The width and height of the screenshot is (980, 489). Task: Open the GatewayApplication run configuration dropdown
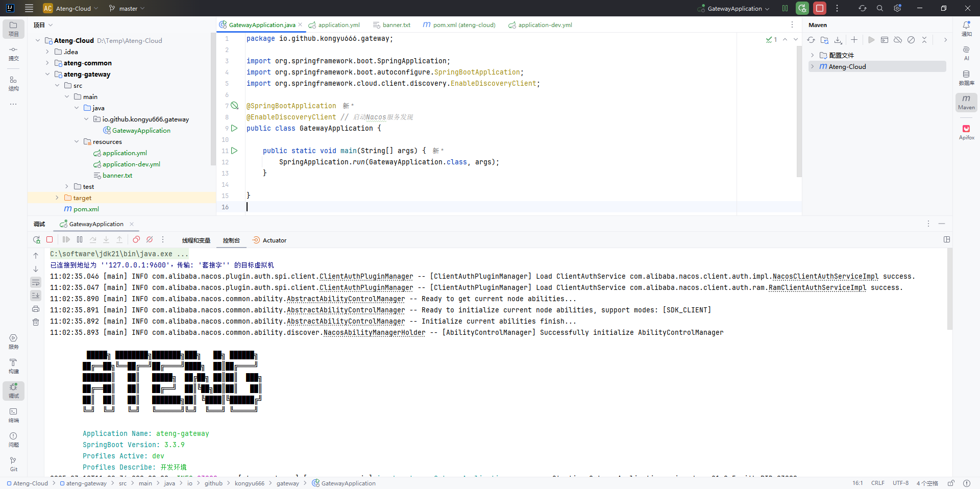(x=735, y=9)
